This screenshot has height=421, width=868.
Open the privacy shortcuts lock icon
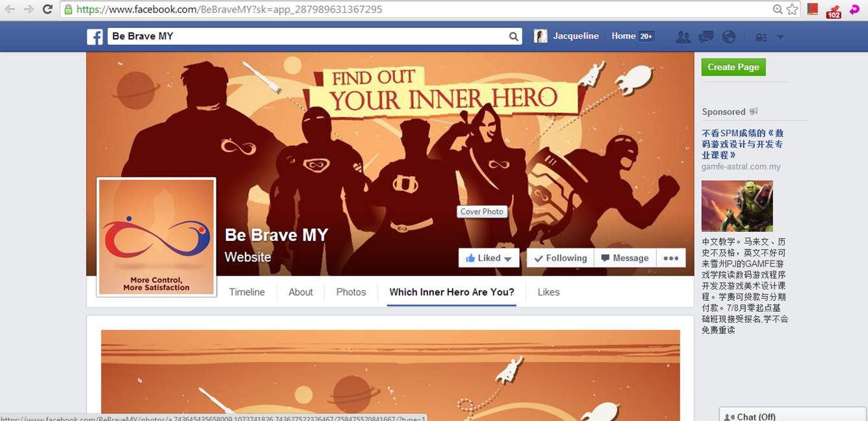click(761, 38)
